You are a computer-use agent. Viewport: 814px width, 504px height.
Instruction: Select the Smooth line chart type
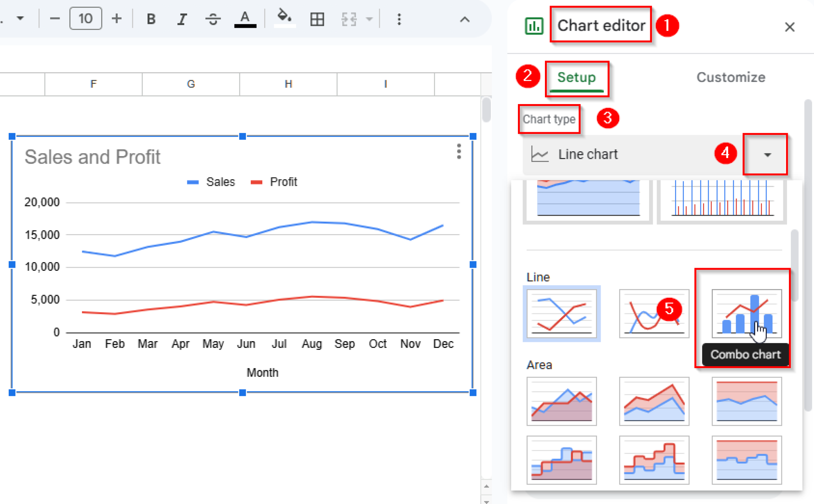(x=654, y=314)
